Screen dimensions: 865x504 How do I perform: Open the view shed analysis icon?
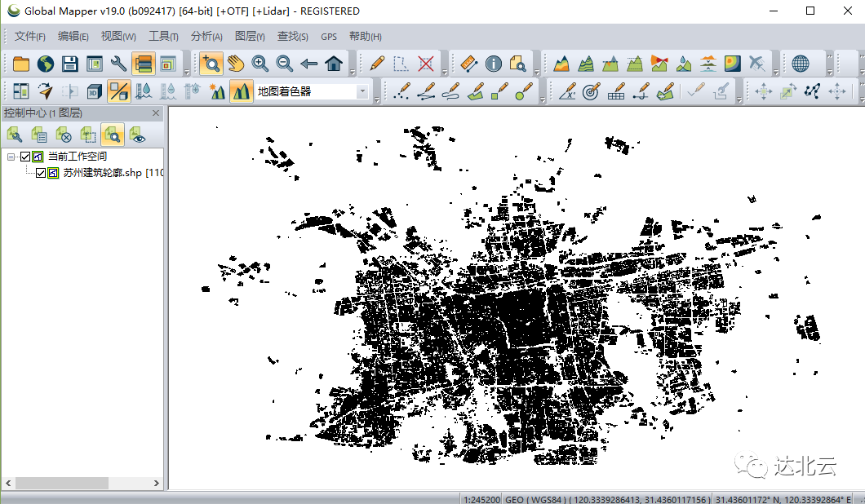pos(659,64)
